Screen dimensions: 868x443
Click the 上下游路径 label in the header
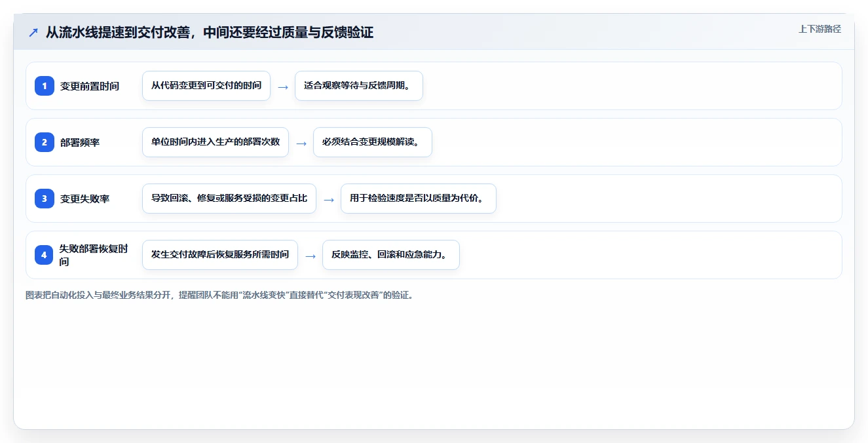click(x=820, y=29)
